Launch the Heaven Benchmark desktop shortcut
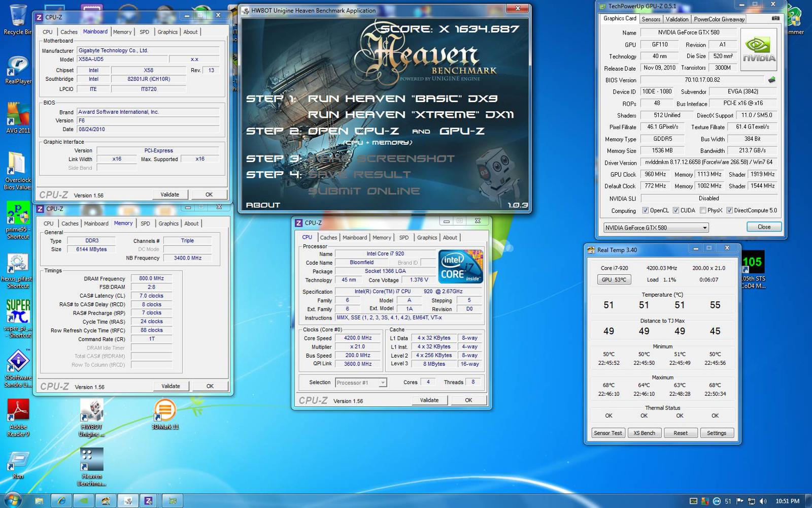The image size is (812, 508). click(x=92, y=467)
